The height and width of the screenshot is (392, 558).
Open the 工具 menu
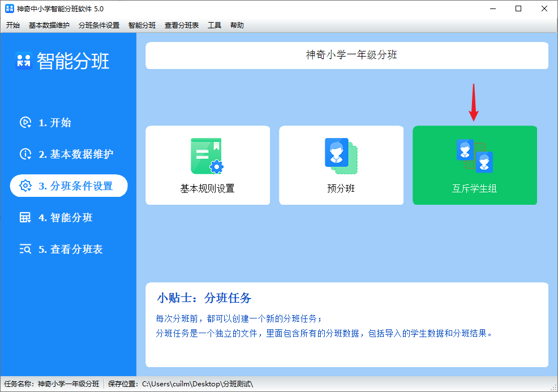(x=214, y=25)
